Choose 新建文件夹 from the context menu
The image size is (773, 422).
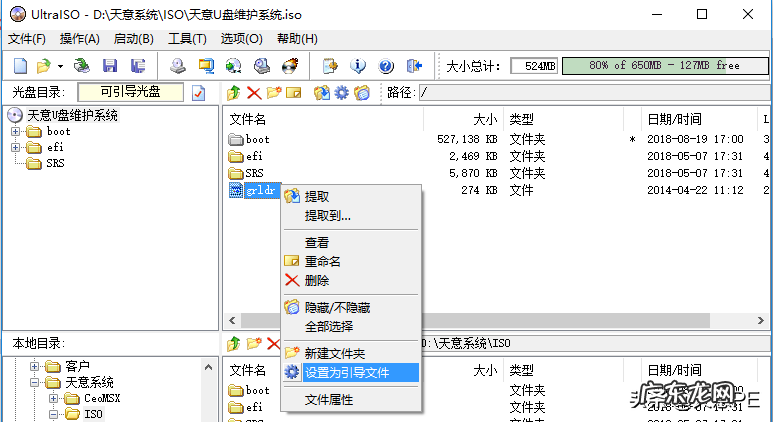351,353
